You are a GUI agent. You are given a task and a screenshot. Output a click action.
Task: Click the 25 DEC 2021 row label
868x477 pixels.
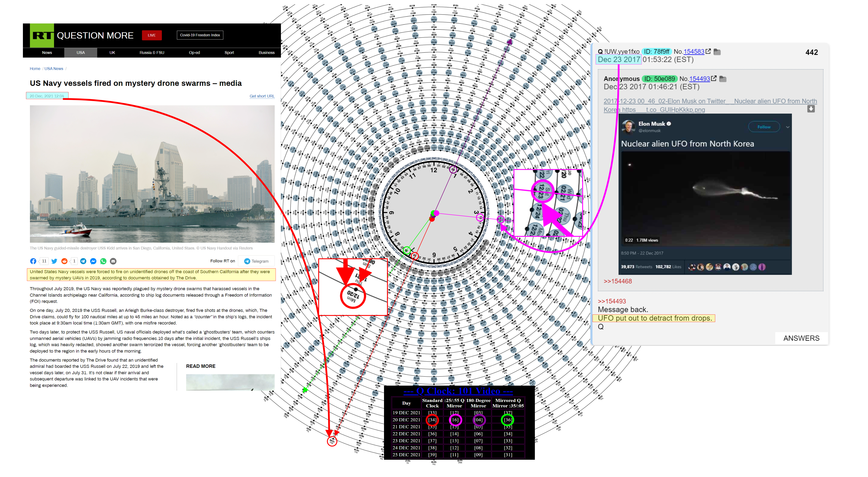pyautogui.click(x=406, y=455)
